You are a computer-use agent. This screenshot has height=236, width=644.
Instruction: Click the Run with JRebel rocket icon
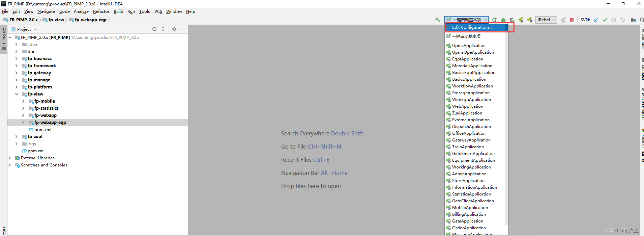(x=521, y=20)
